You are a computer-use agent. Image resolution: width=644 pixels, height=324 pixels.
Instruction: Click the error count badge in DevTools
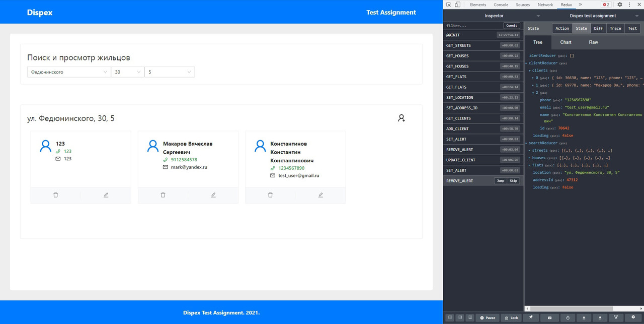pos(606,5)
